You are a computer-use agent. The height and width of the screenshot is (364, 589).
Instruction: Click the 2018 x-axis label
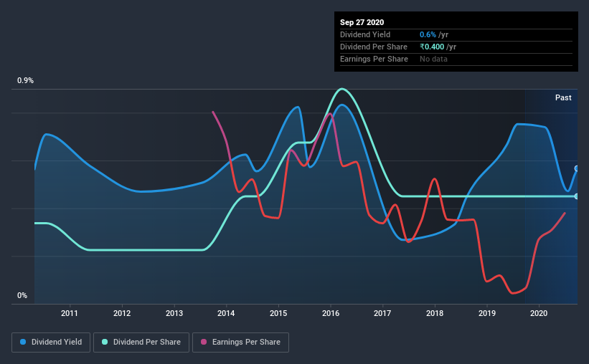(435, 313)
